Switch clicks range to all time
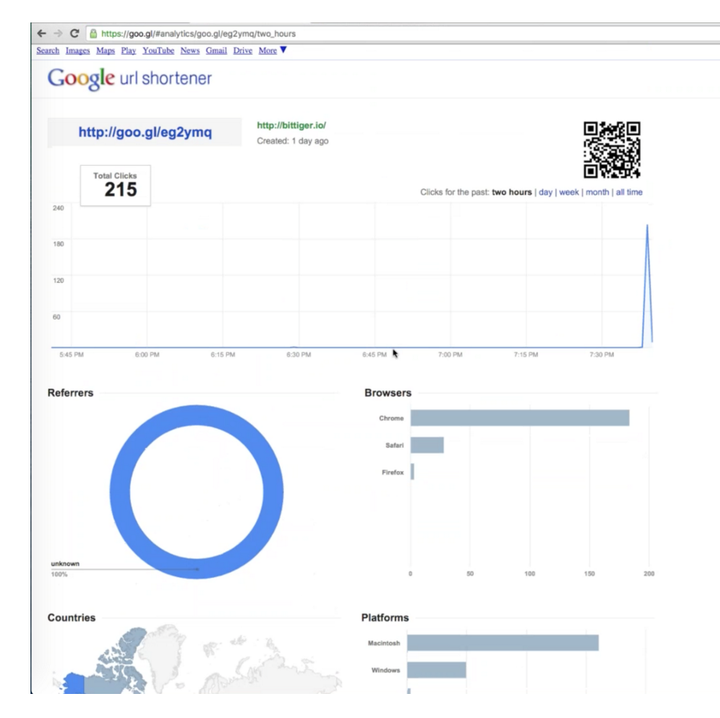Screen dimensions: 720x718 [629, 192]
